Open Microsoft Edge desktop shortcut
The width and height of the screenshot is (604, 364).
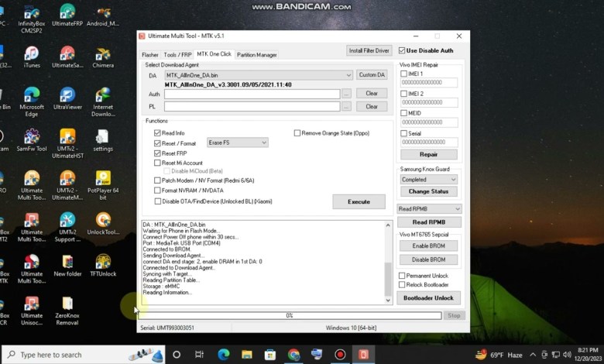(32, 101)
